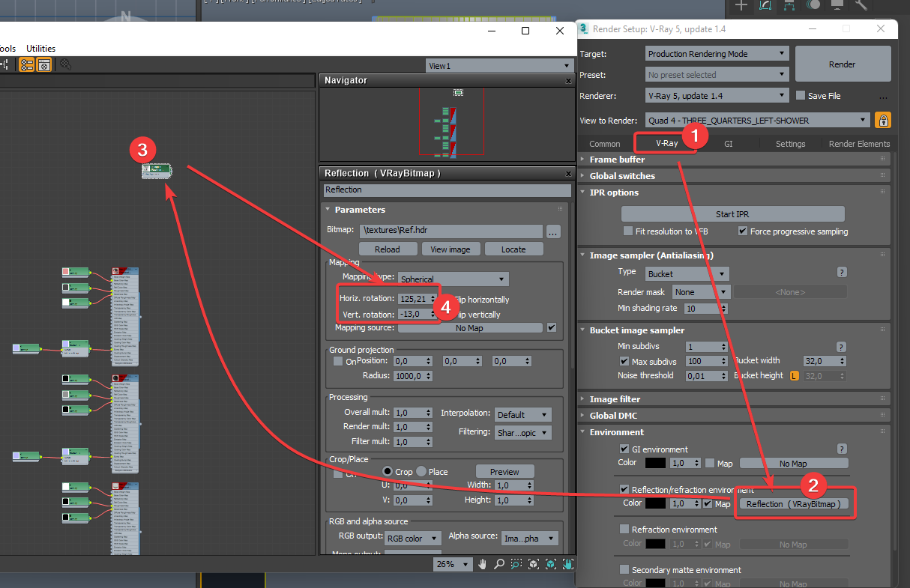Click the View image button
The width and height of the screenshot is (910, 588).
coord(451,249)
